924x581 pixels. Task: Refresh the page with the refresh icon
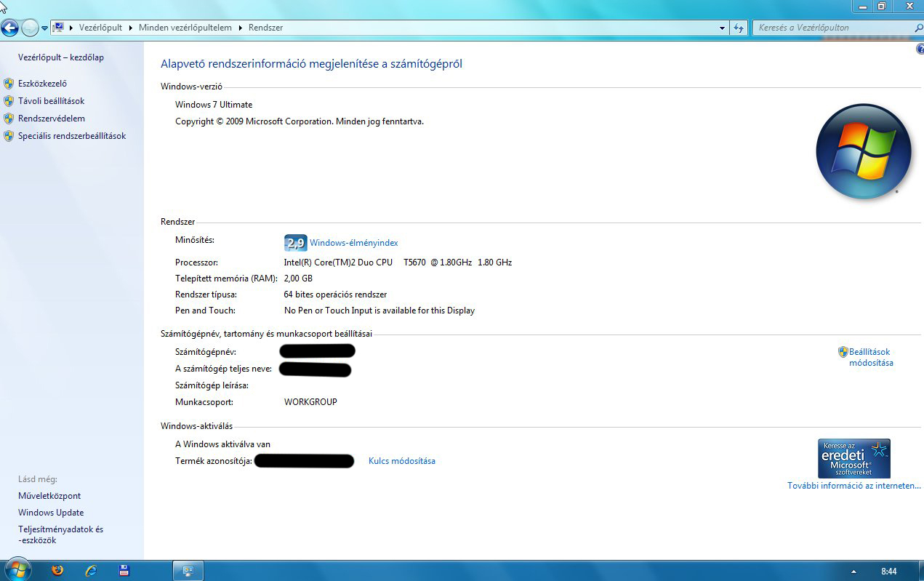(x=739, y=28)
